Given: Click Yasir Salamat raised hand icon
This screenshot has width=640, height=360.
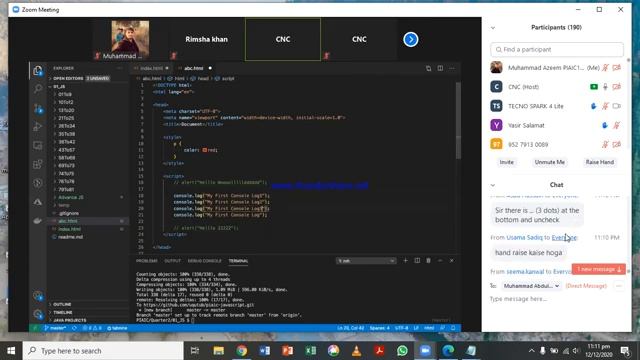Looking at the screenshot, I should coord(605,125).
